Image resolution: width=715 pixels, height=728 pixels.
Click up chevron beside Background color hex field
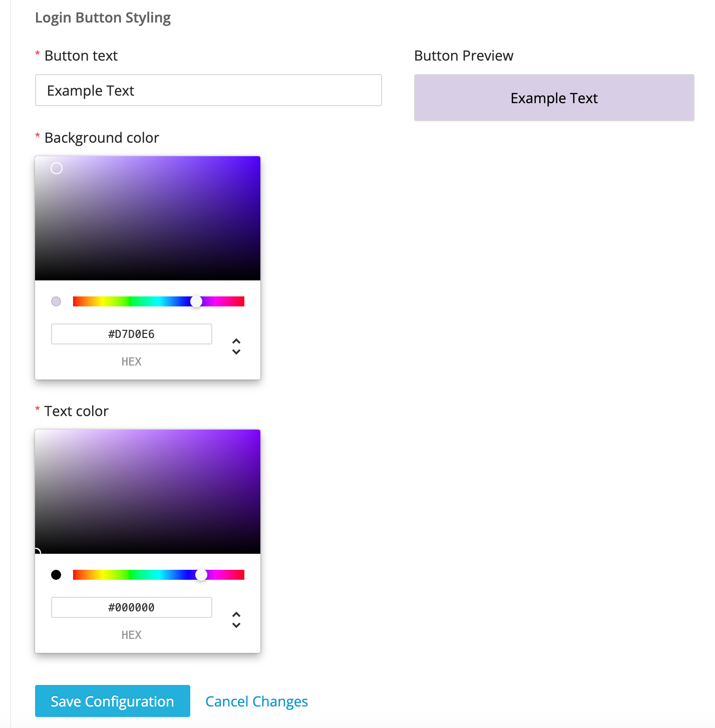(236, 341)
